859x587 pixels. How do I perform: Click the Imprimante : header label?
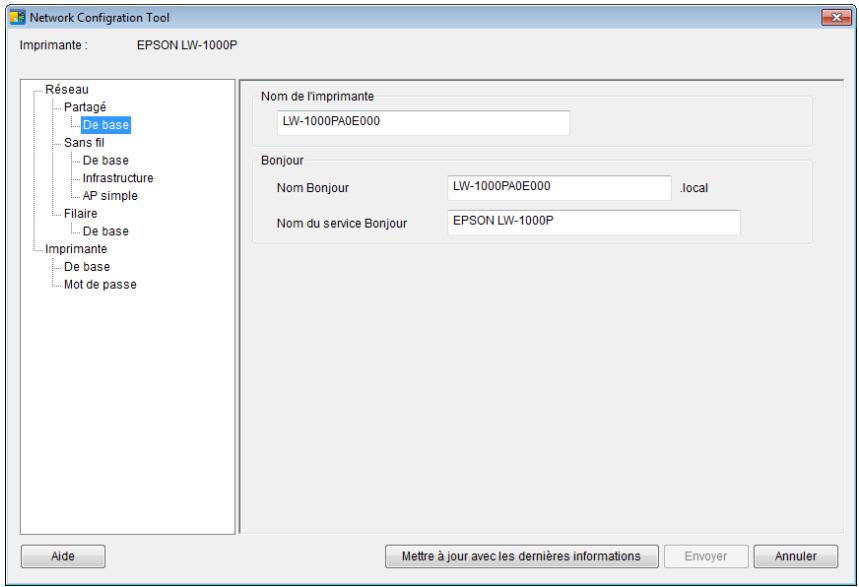pyautogui.click(x=54, y=45)
